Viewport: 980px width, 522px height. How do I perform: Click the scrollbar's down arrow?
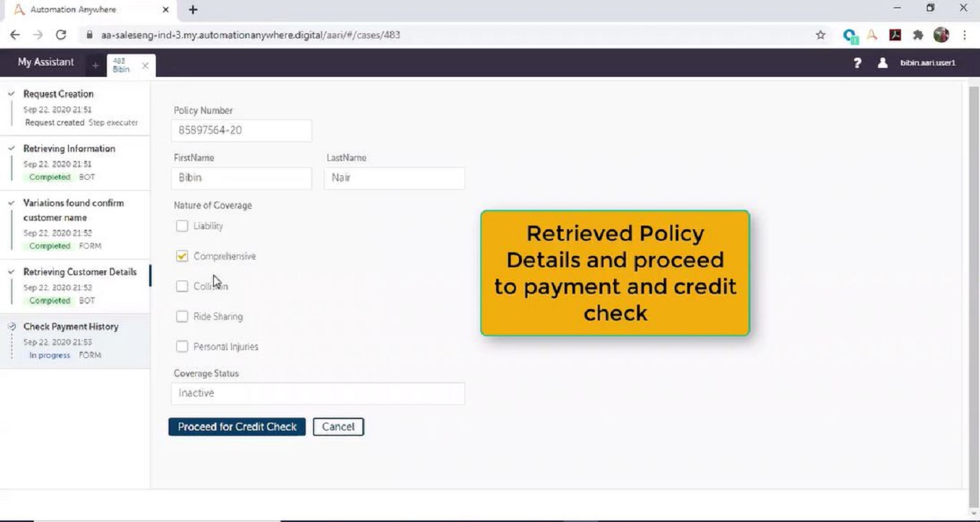coord(973,513)
